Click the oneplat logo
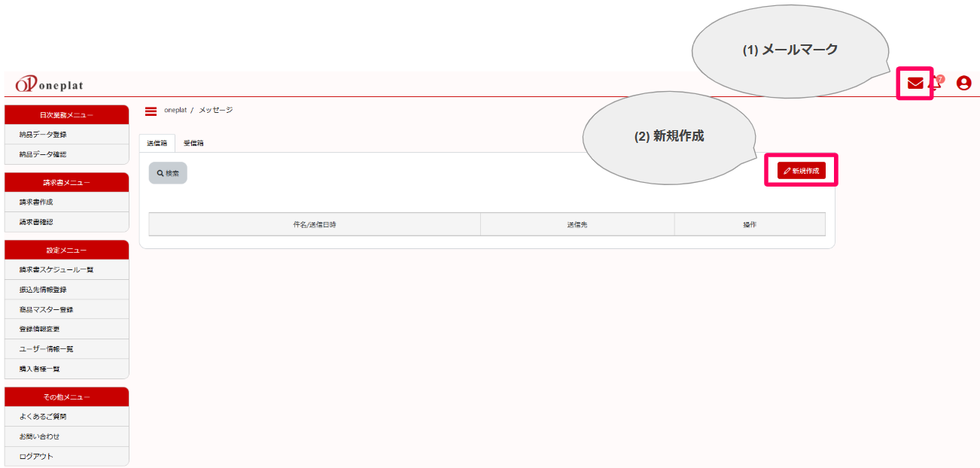Viewport: 980px width, 468px height. coord(50,84)
